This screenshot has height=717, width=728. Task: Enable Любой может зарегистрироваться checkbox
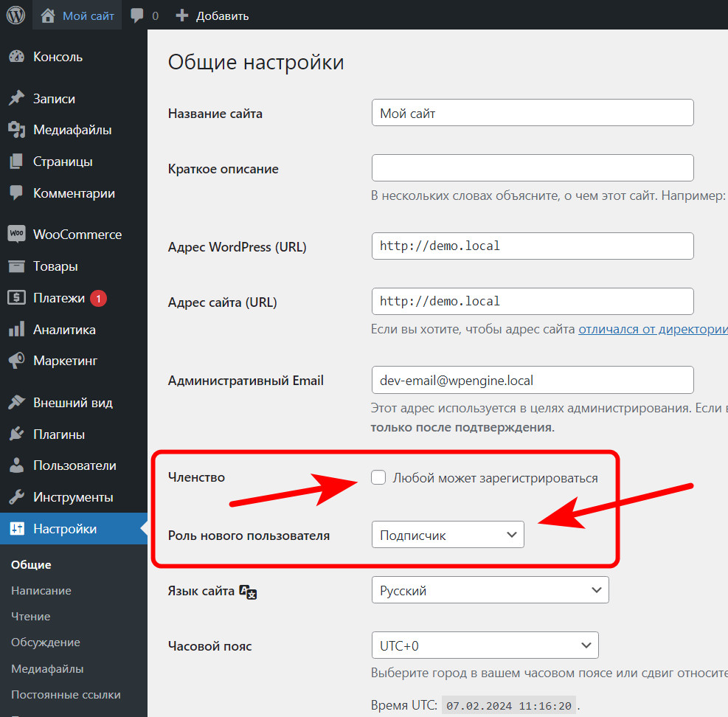[378, 477]
